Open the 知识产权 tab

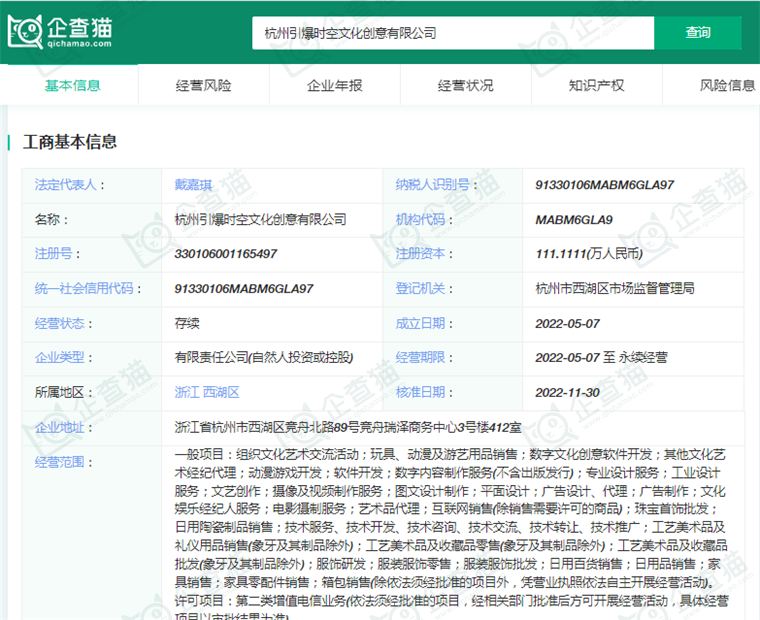[596, 85]
